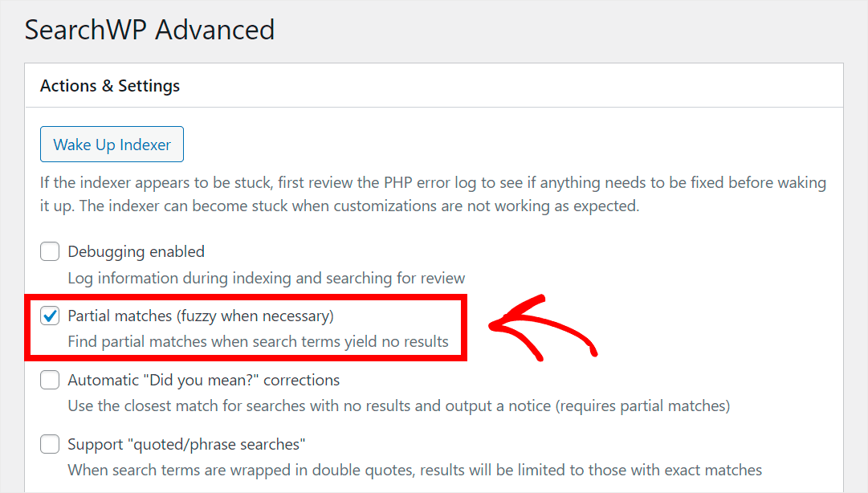
Task: Enable Automatic "Did you mean?" corrections
Action: click(50, 380)
